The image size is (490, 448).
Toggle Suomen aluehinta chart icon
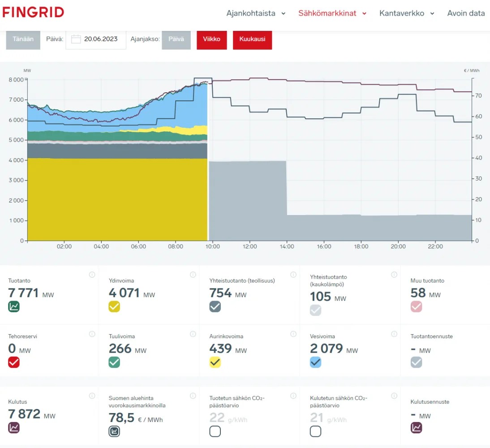pyautogui.click(x=114, y=431)
